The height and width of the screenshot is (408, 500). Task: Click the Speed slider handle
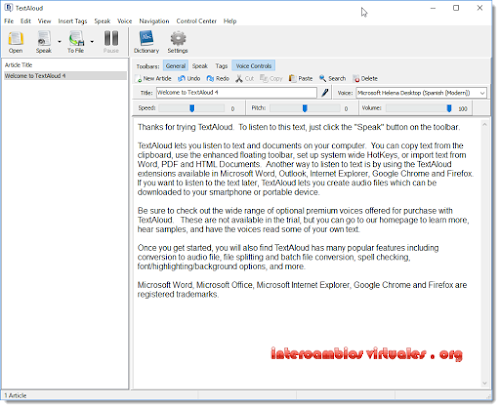pyautogui.click(x=192, y=108)
